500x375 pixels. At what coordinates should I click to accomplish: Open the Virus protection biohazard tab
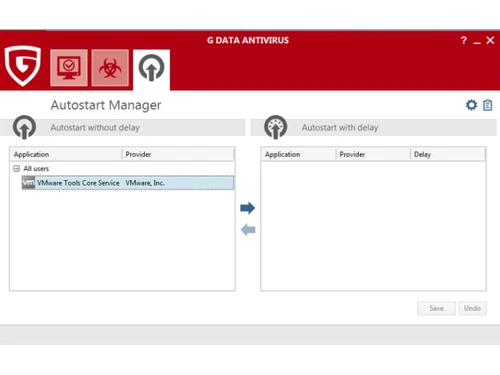coord(110,68)
